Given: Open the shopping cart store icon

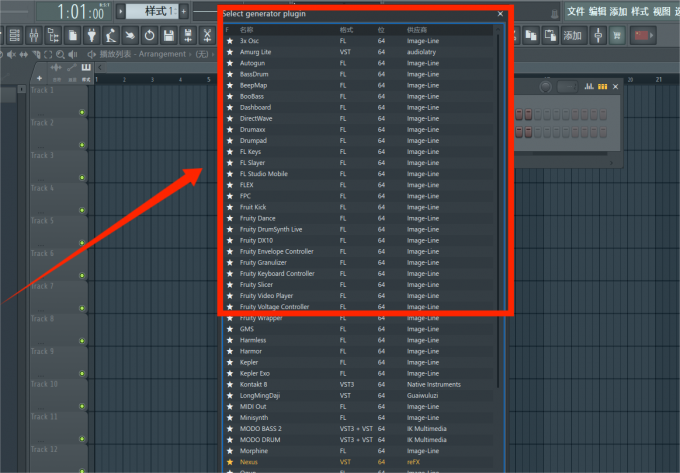Looking at the screenshot, I should pos(617,36).
